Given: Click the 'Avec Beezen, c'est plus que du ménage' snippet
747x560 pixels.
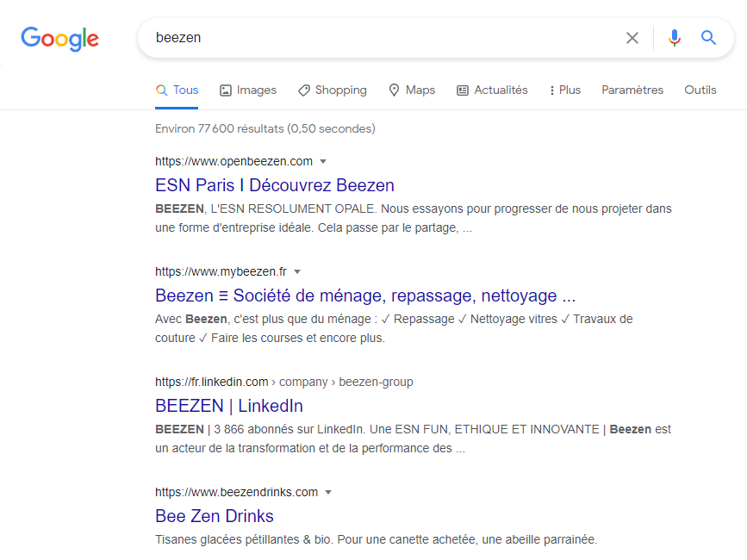Looking at the screenshot, I should point(394,328).
